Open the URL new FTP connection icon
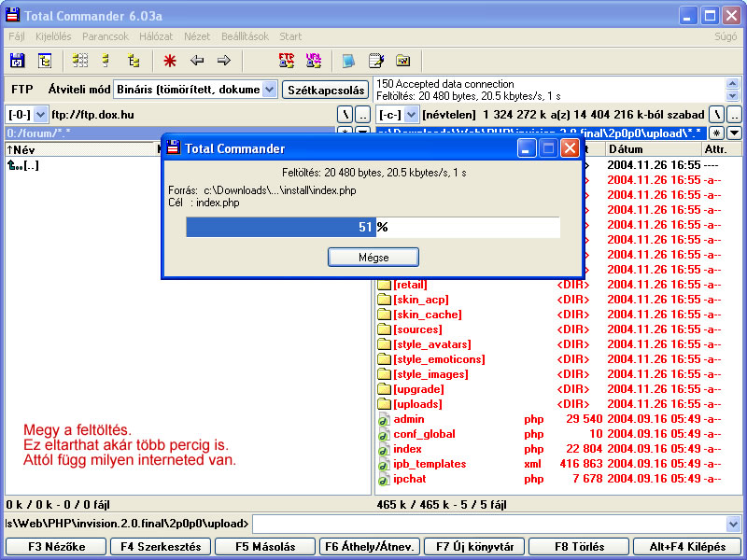The image size is (747, 560). 314,61
